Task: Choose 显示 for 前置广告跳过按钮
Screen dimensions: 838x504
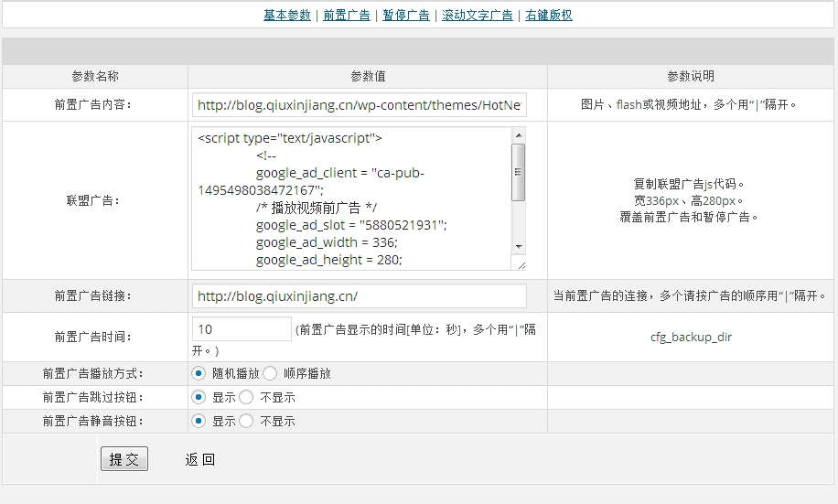Action: point(199,397)
